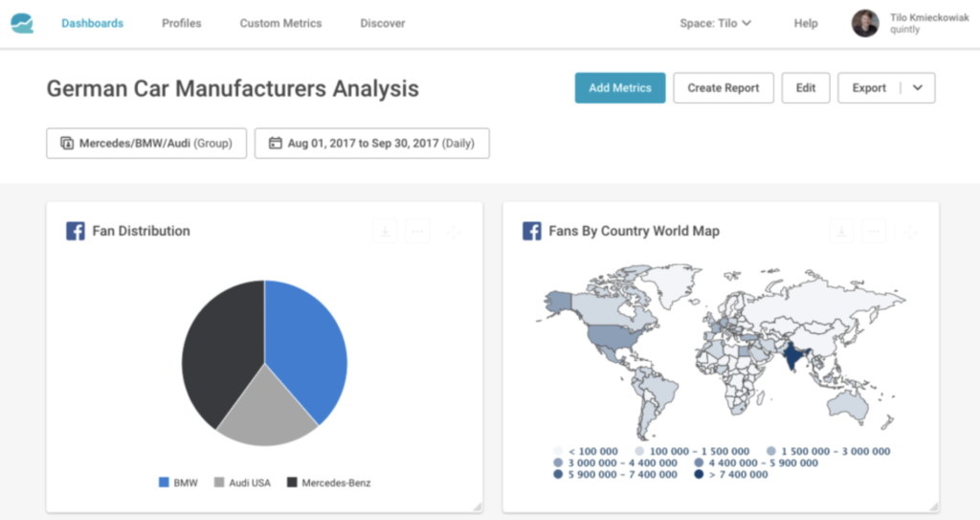
Task: Download the Fans By Country World Map
Action: [x=841, y=232]
